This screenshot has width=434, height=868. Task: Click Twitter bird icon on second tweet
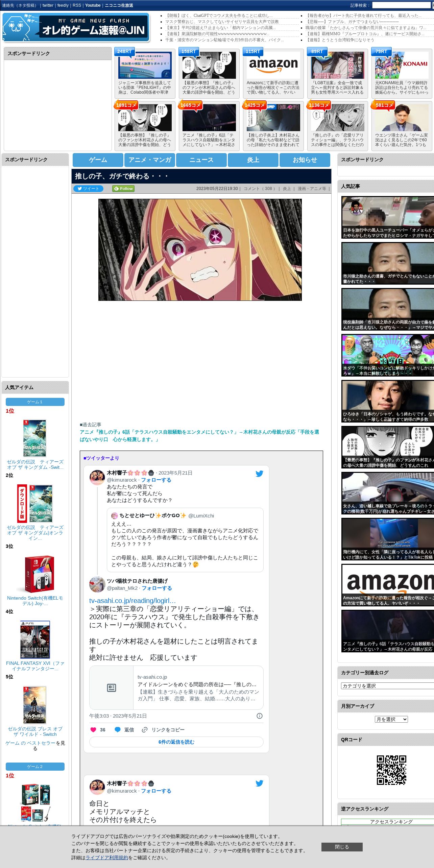[259, 783]
